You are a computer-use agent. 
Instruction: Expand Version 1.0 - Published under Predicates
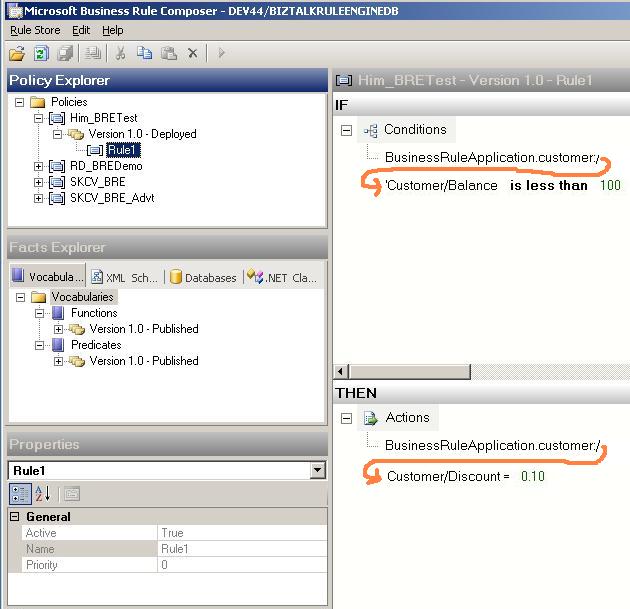(x=59, y=362)
